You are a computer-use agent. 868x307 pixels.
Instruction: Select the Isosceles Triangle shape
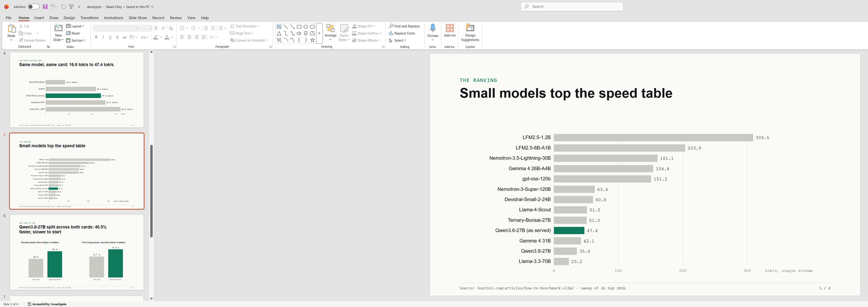click(279, 33)
